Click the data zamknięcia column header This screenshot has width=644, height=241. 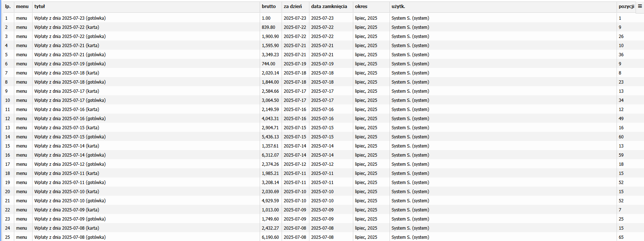[x=329, y=7]
